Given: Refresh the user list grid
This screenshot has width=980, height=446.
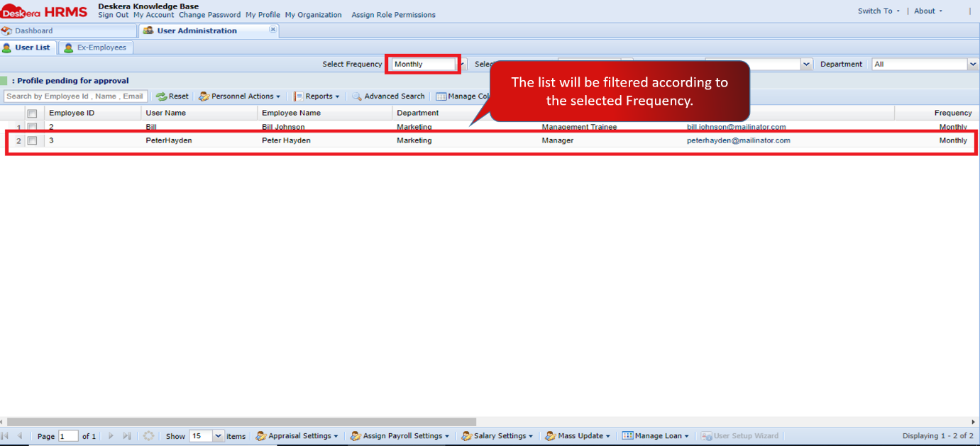Looking at the screenshot, I should point(148,436).
